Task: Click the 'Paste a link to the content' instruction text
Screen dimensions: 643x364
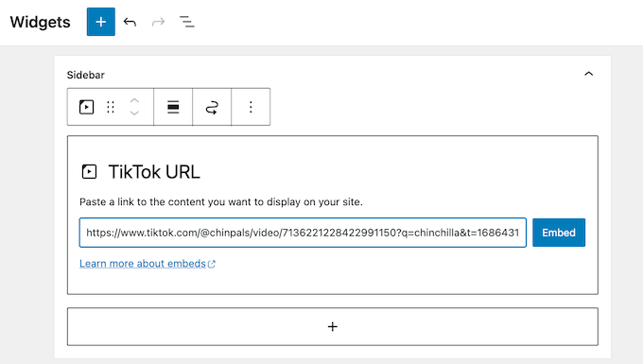Action: [221, 202]
